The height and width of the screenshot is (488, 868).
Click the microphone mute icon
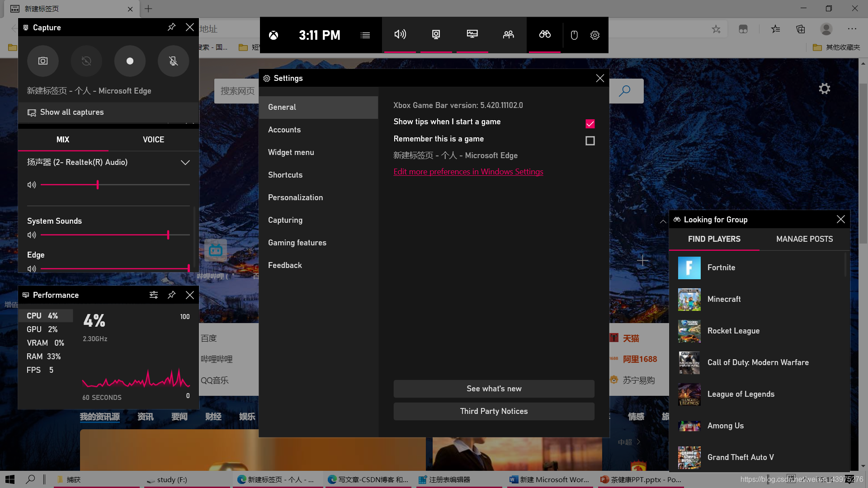173,60
